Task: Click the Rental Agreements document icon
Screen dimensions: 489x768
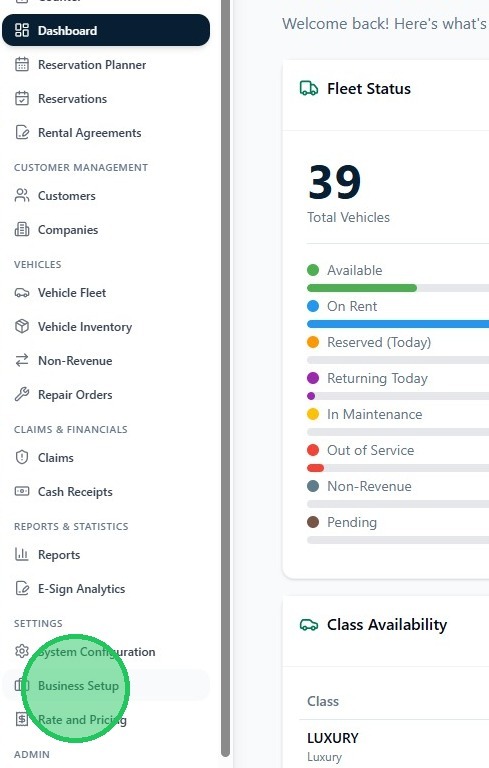Action: point(22,133)
